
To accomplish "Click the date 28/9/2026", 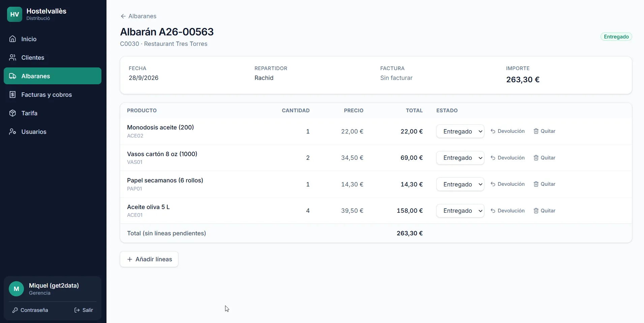I will click(144, 78).
